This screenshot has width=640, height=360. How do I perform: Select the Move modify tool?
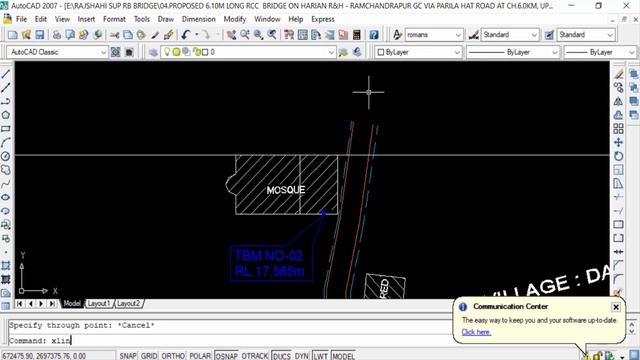click(618, 142)
